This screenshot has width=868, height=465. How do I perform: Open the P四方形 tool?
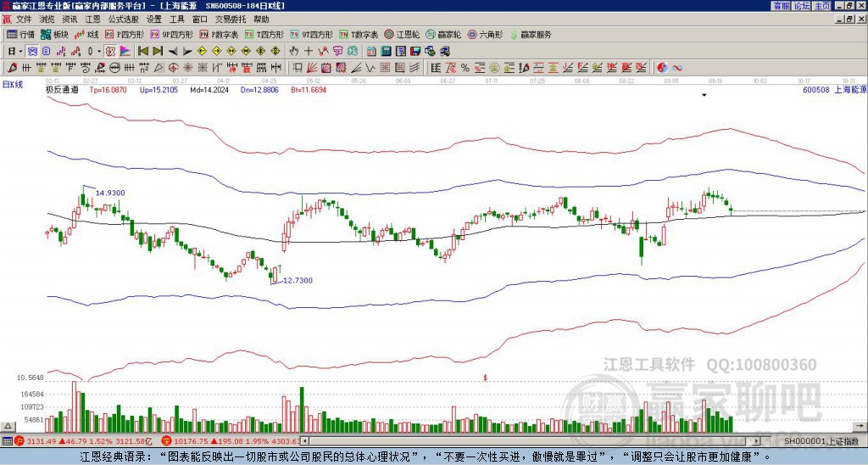[x=125, y=34]
